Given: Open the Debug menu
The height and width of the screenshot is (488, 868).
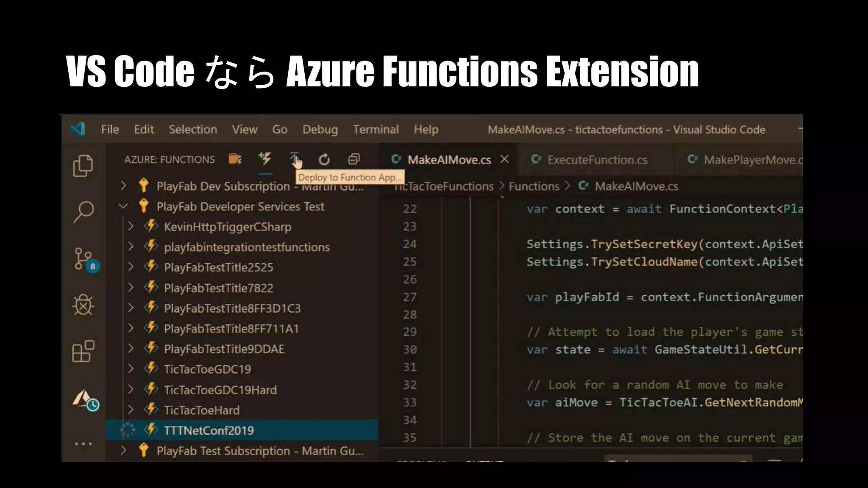Looking at the screenshot, I should [x=320, y=130].
